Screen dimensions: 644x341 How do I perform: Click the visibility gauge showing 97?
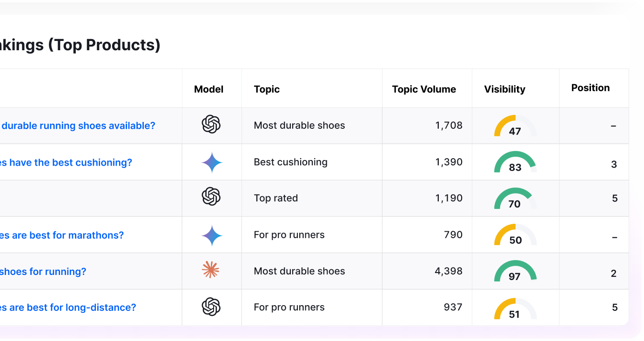pos(515,272)
